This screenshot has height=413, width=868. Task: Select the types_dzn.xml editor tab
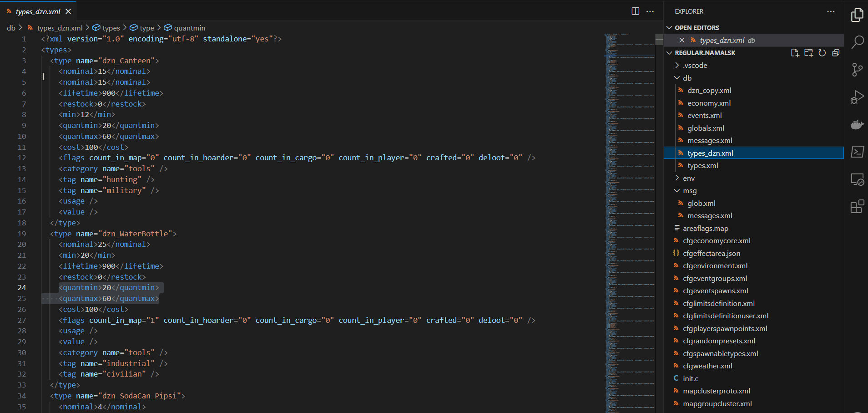tap(38, 11)
